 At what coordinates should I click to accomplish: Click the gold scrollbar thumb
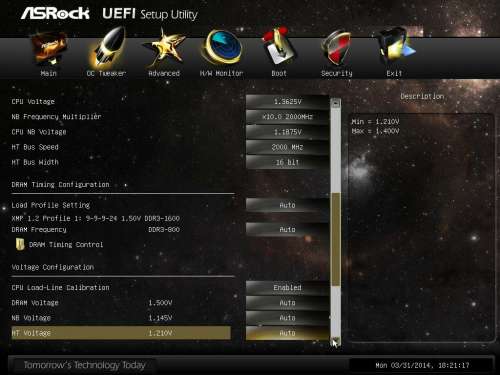click(336, 239)
